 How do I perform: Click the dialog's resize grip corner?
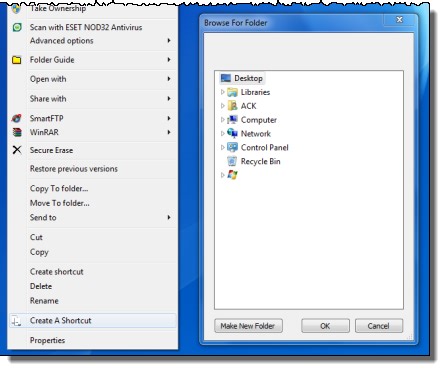click(409, 337)
